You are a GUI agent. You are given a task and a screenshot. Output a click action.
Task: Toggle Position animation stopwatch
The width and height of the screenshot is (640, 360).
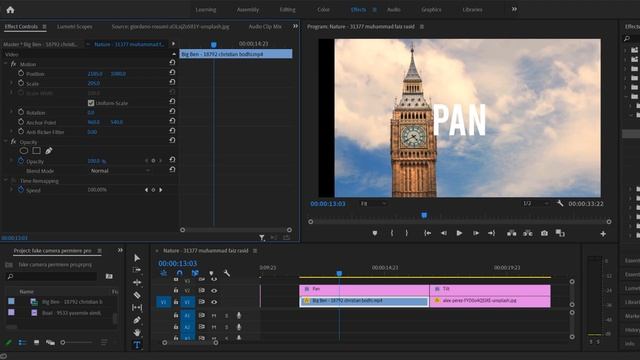[x=21, y=73]
